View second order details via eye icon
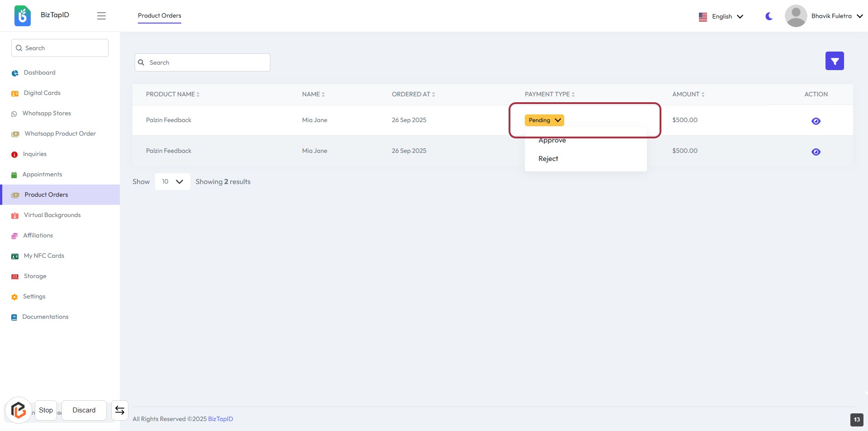 (x=816, y=152)
